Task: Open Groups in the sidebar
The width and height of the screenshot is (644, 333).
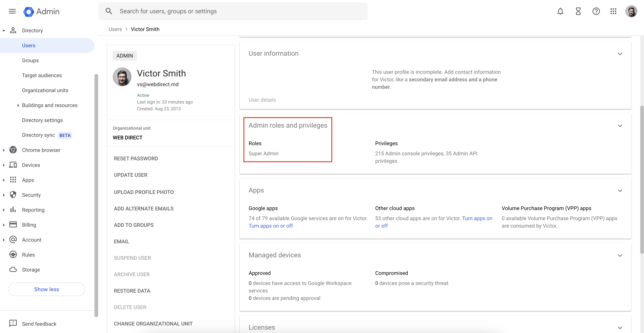Action: click(x=30, y=60)
